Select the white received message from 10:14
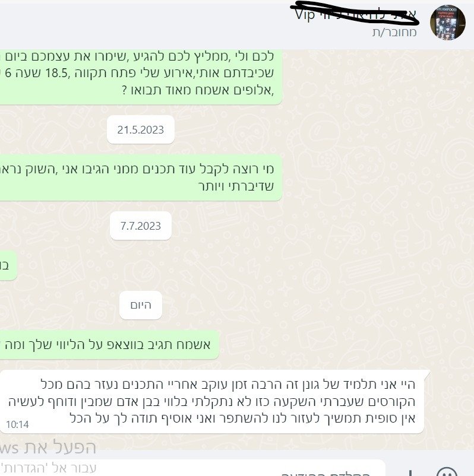Viewport: 474px width, 476px height. pyautogui.click(x=214, y=401)
